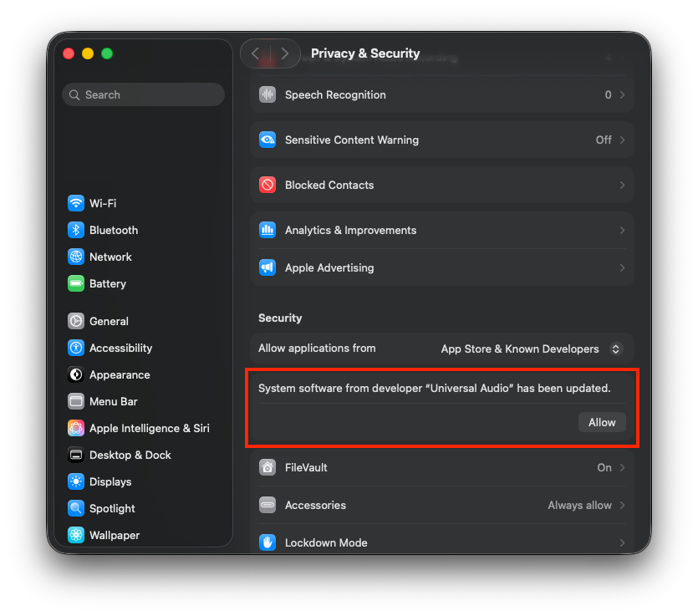Screen dimensions: 698x616
Task: Allow Universal Audio system software
Action: click(601, 422)
